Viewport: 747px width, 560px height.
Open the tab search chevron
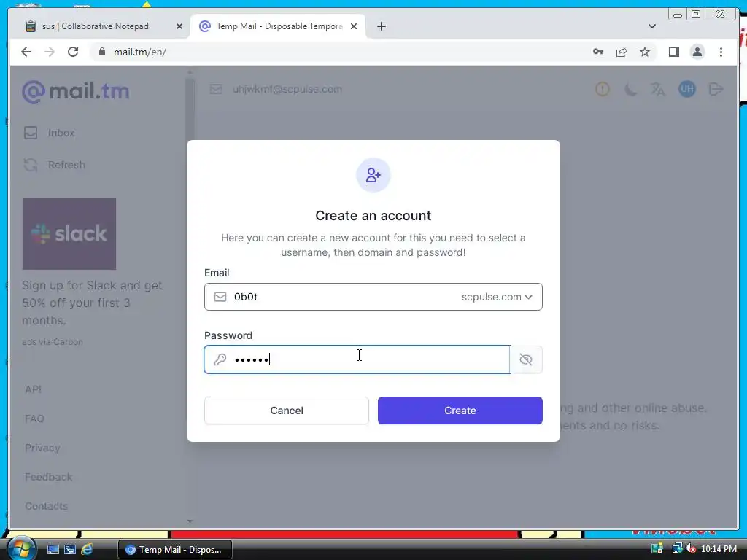652,26
